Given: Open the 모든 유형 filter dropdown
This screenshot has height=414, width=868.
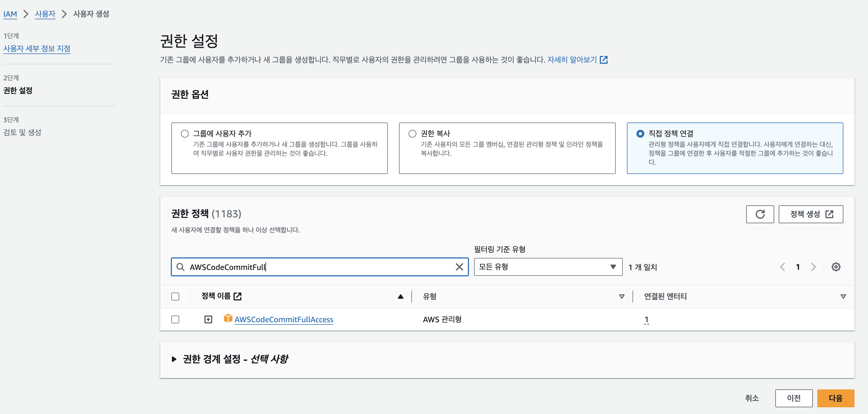Looking at the screenshot, I should [548, 267].
